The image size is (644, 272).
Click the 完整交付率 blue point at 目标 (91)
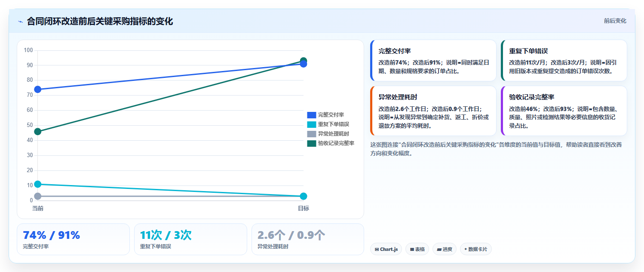coord(304,65)
